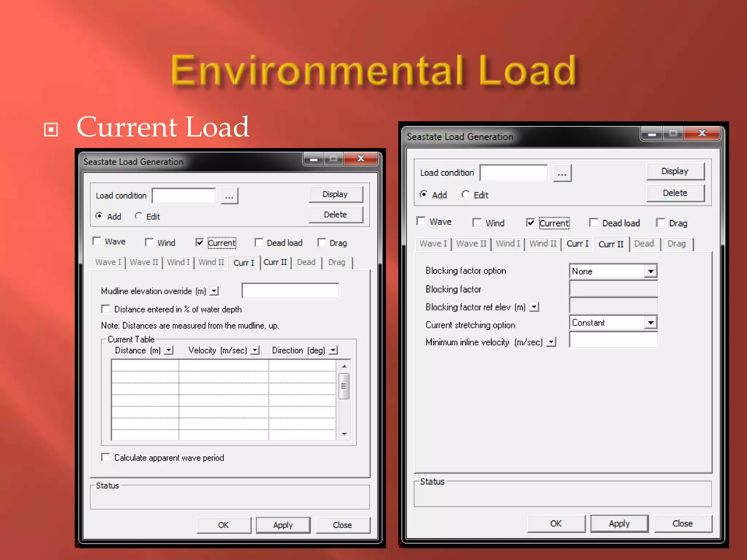Click first Direction cell in Current Table

[x=302, y=366]
